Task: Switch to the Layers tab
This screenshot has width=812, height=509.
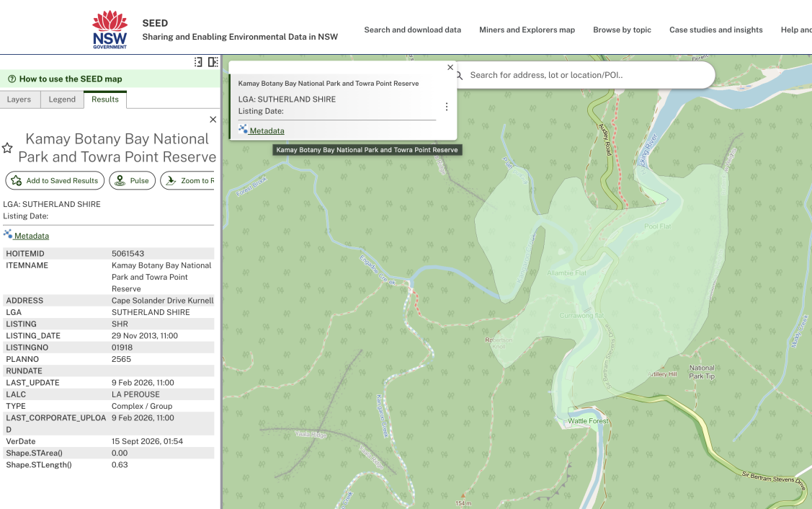Action: click(x=19, y=99)
